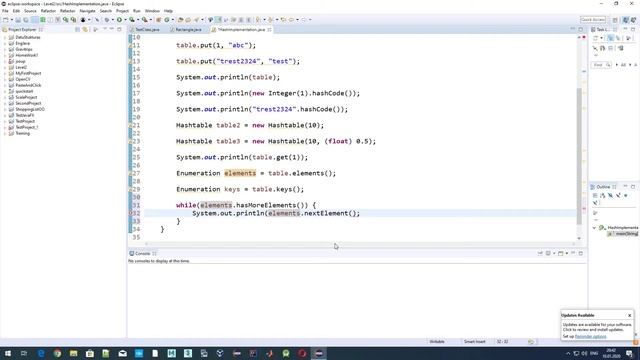Click the Smart Insert status bar entry
Viewport: 640px width, 360px height.
coord(475,342)
